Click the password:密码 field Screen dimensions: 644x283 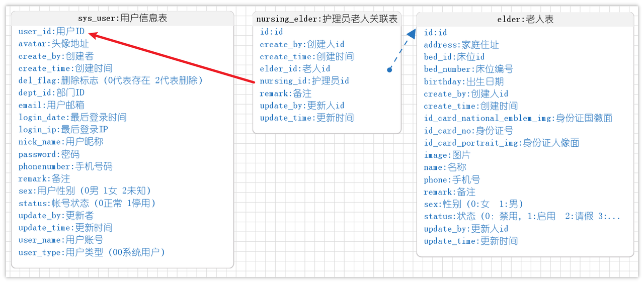(49, 154)
